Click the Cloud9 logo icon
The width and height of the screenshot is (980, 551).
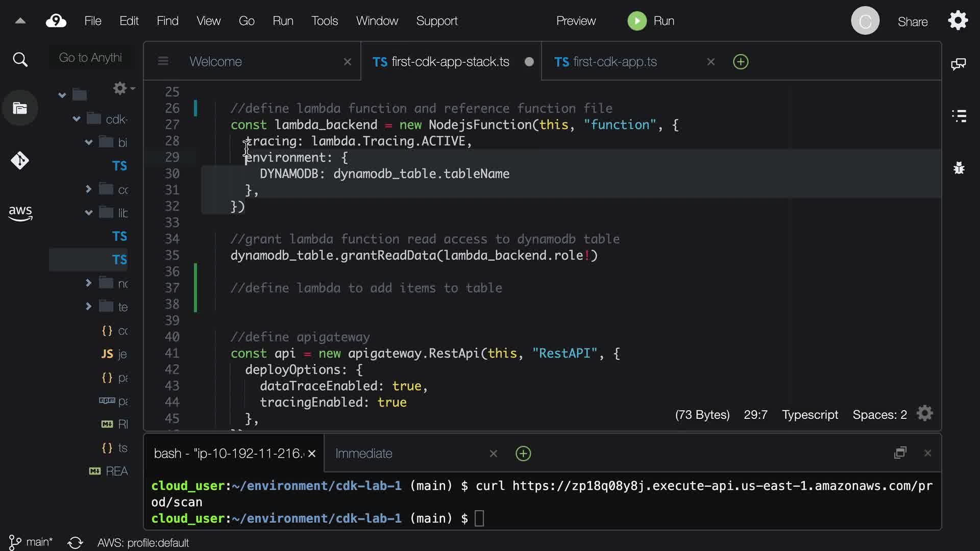56,21
